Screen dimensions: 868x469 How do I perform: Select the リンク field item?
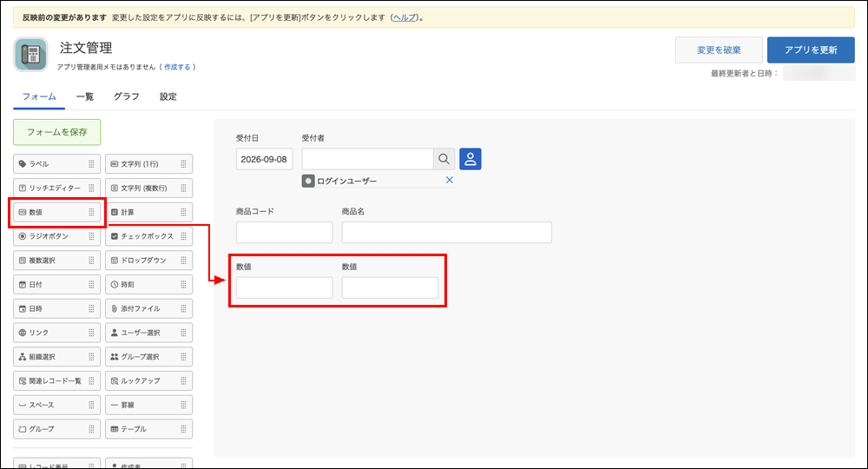click(57, 333)
